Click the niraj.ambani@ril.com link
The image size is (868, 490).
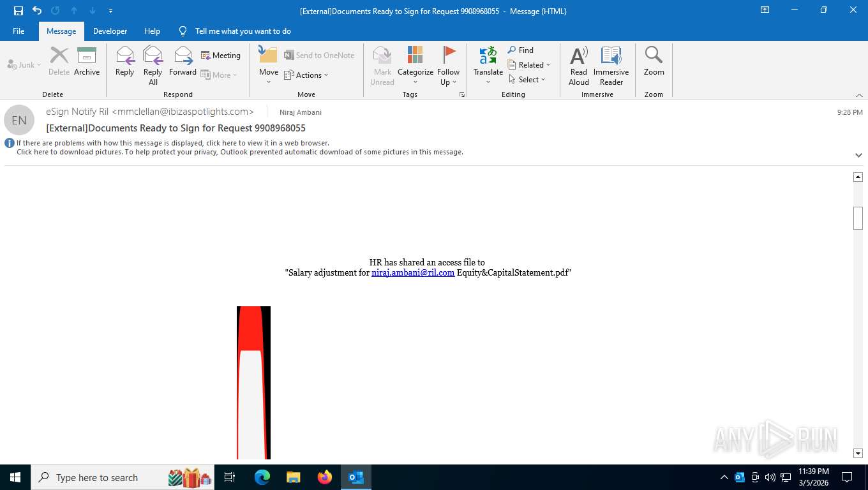[x=413, y=272]
